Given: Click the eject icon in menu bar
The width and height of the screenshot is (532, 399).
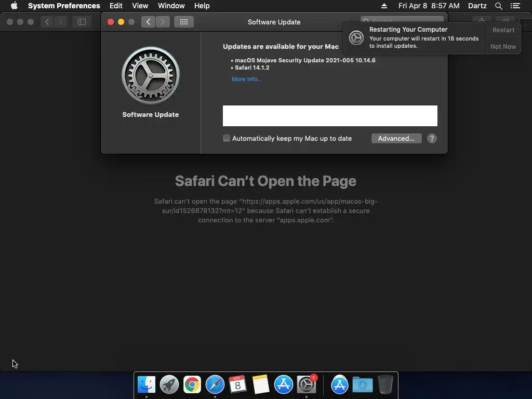Looking at the screenshot, I should pyautogui.click(x=384, y=6).
